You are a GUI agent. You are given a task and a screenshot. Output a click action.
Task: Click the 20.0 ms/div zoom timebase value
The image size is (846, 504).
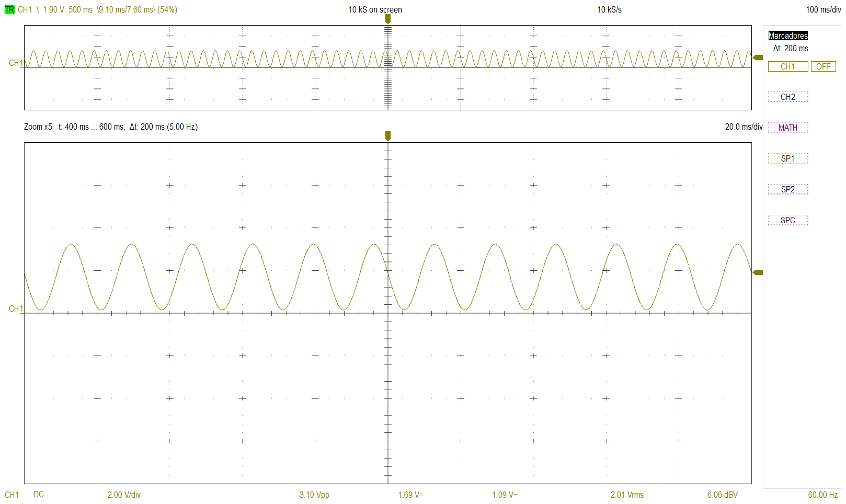tap(743, 127)
